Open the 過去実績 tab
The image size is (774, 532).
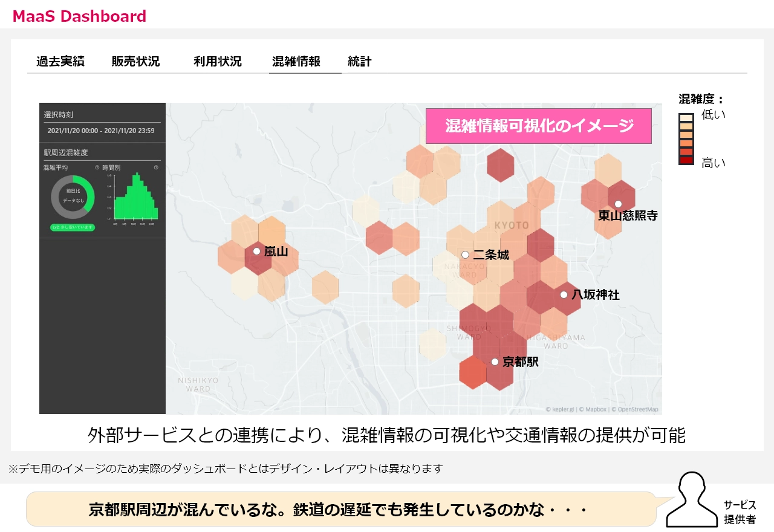click(x=60, y=62)
